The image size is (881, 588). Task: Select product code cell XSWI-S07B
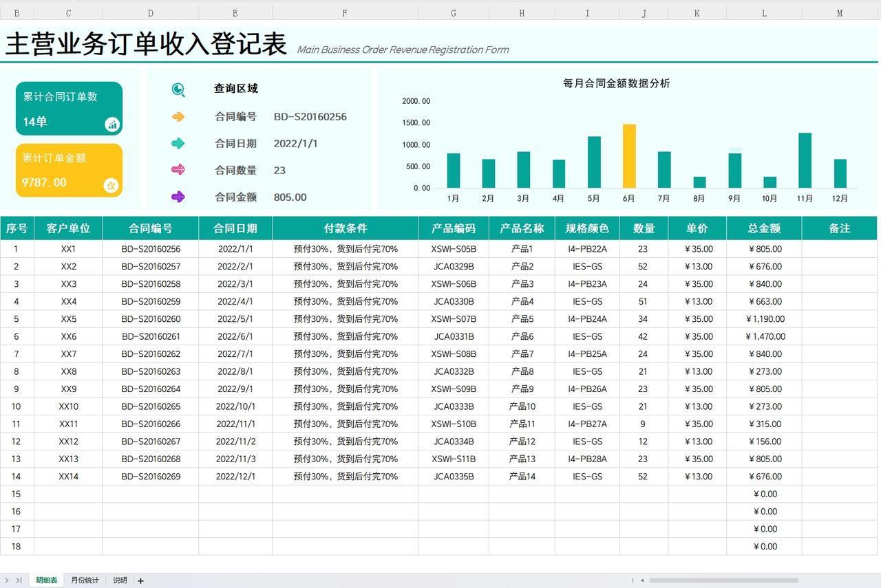click(454, 319)
